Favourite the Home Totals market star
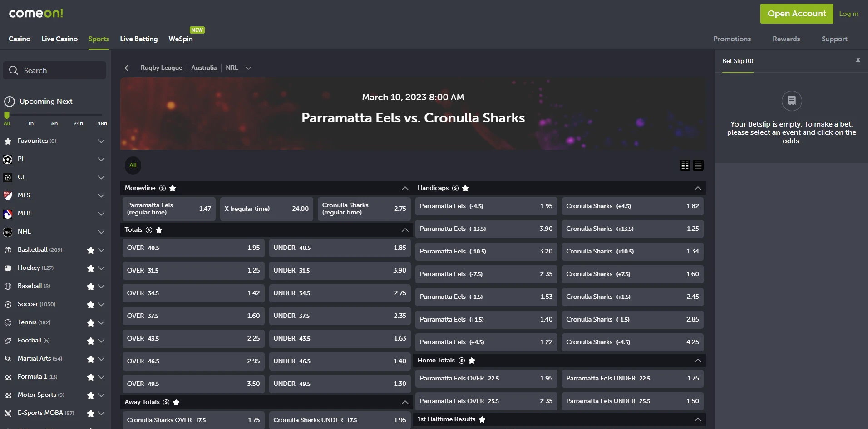The width and height of the screenshot is (868, 429). tap(472, 361)
